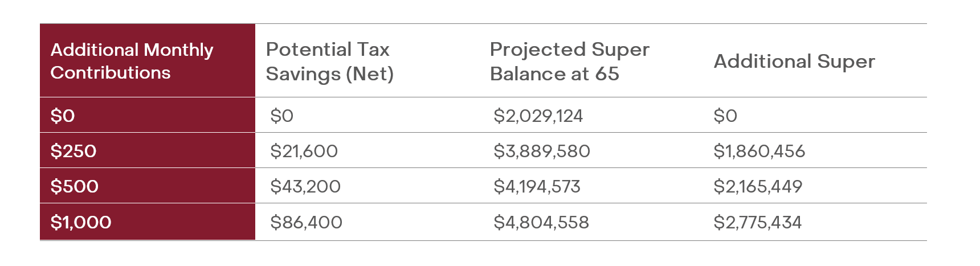Select the $1,000 monthly contribution row

click(x=81, y=222)
